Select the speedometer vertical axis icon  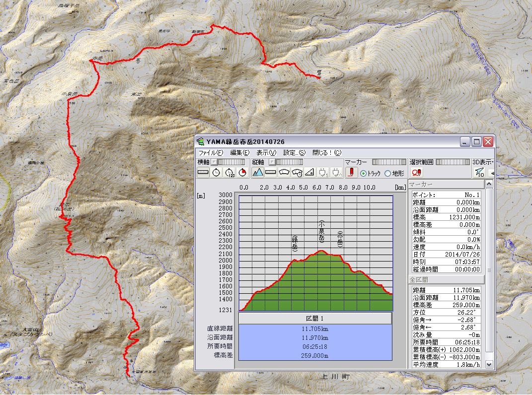pyautogui.click(x=284, y=173)
